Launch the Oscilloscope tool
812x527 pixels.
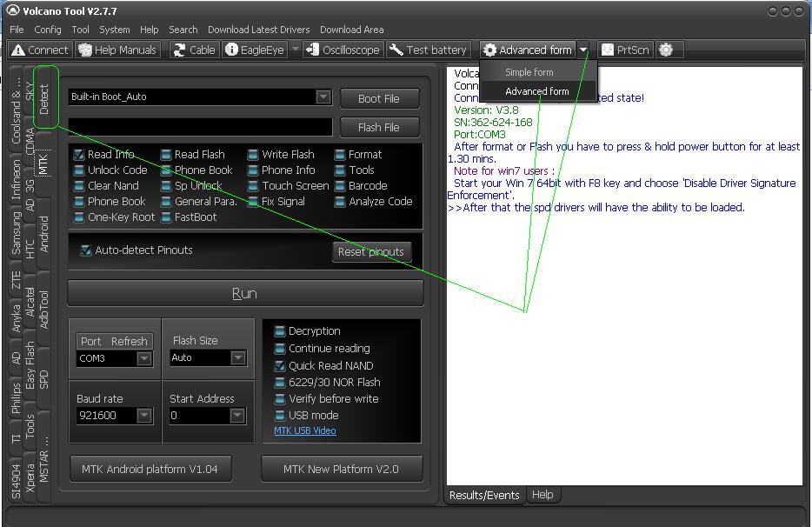coord(343,50)
